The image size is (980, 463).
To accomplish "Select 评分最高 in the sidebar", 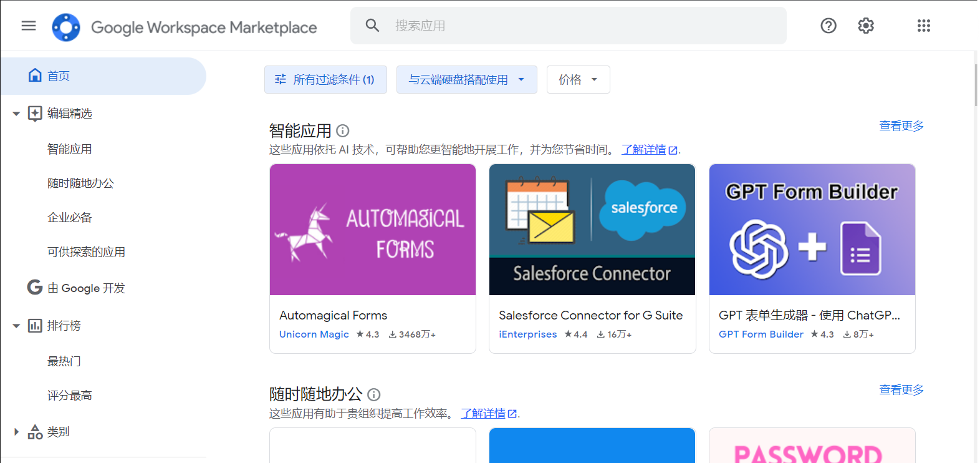I will [x=70, y=396].
